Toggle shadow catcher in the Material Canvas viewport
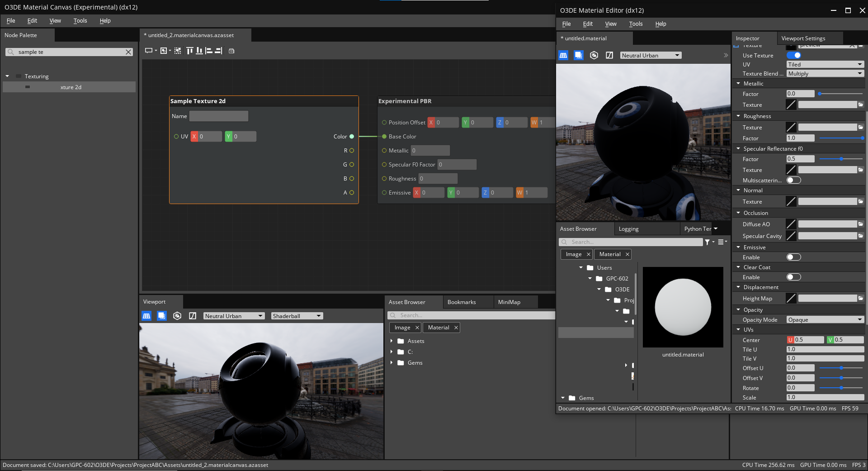The width and height of the screenshot is (868, 471). pos(162,316)
